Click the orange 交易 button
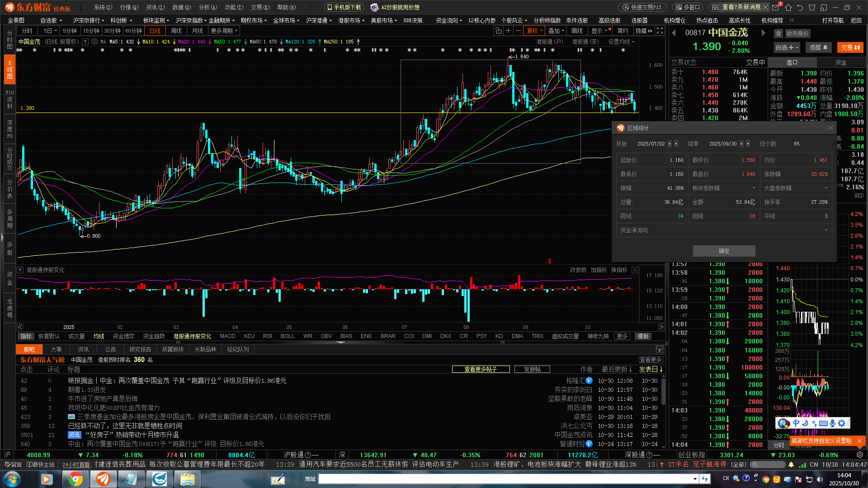The width and height of the screenshot is (868, 488). [850, 47]
